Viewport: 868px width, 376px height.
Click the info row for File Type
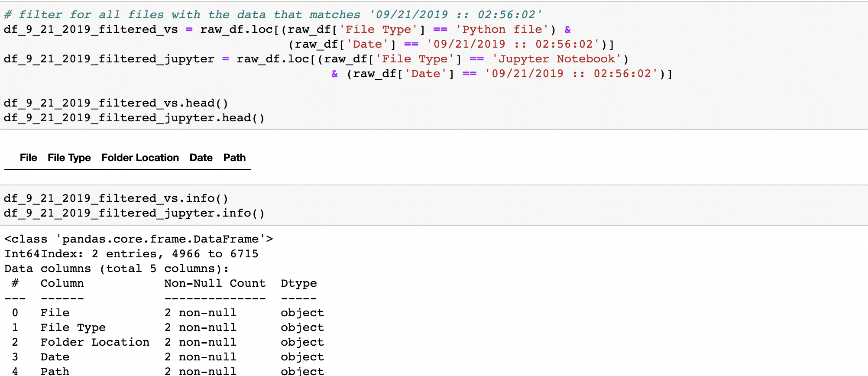click(168, 327)
